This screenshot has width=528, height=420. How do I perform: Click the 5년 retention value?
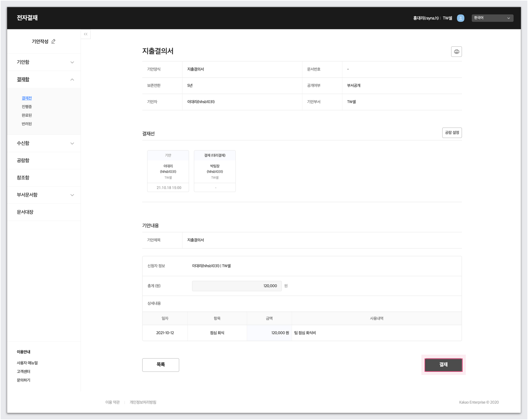tap(190, 86)
